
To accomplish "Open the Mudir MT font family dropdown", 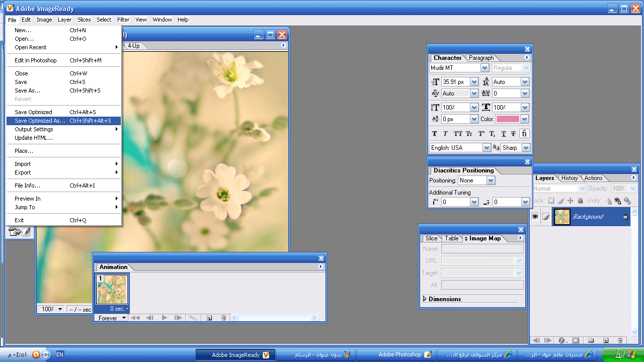I will pos(485,68).
